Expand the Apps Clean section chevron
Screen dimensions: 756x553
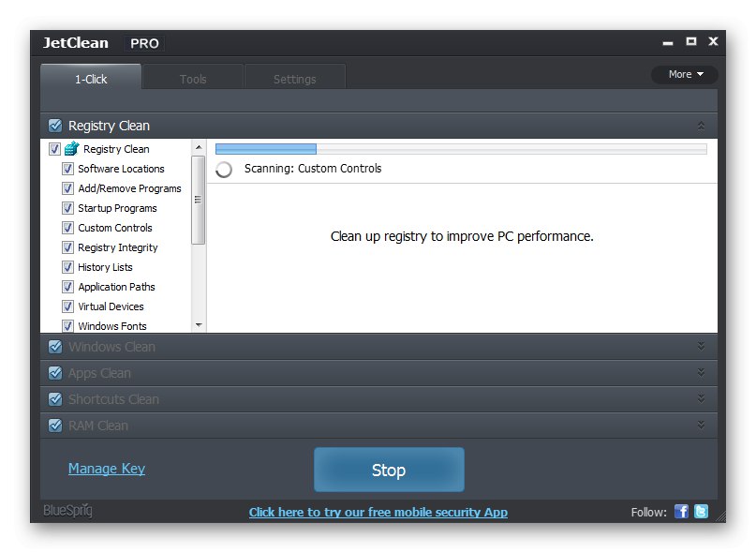coord(701,372)
